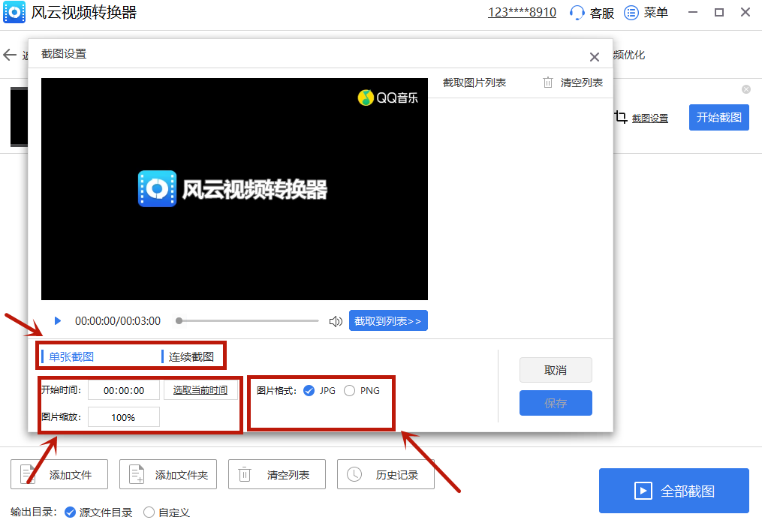This screenshot has width=762, height=532.
Task: Click the 清空列表 text in the dialog header
Action: (x=581, y=83)
